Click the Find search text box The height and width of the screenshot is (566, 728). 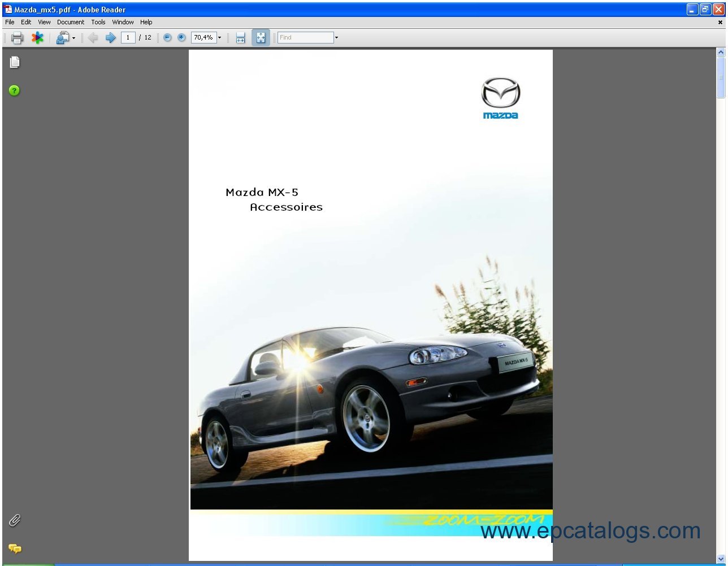(x=305, y=38)
